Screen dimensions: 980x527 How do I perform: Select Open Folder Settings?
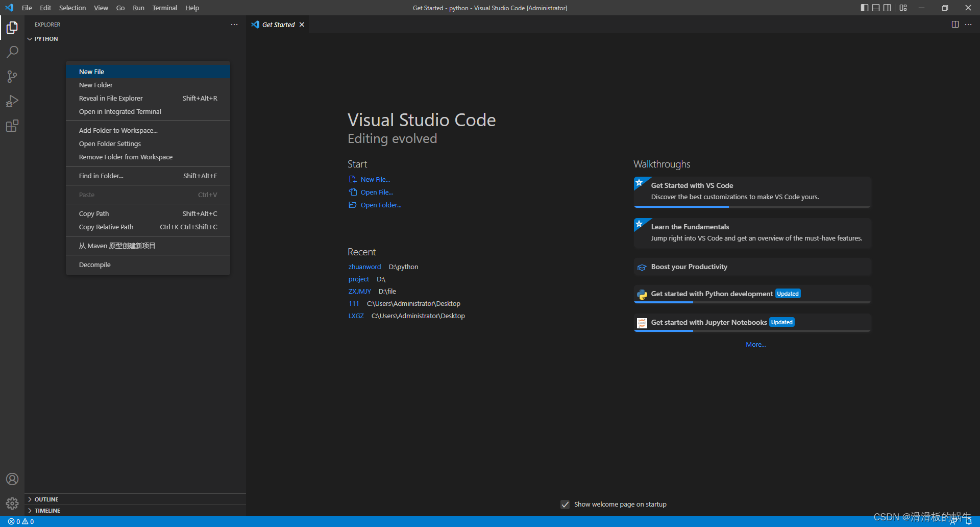click(x=148, y=144)
